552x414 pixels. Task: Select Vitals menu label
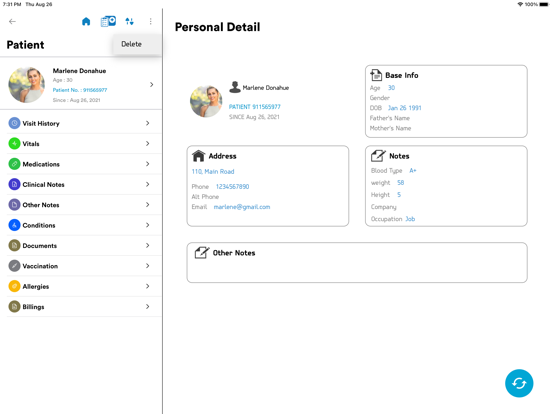31,144
